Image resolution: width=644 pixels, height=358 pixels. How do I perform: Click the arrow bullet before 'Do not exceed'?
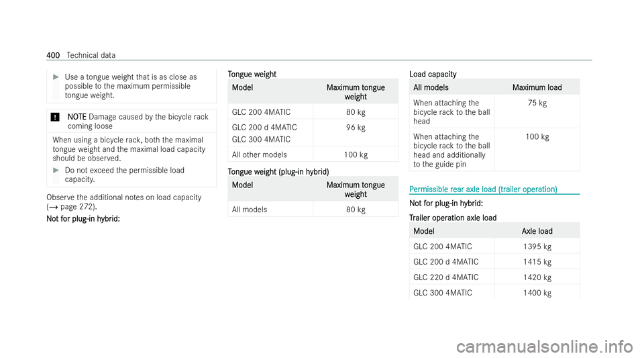click(56, 170)
